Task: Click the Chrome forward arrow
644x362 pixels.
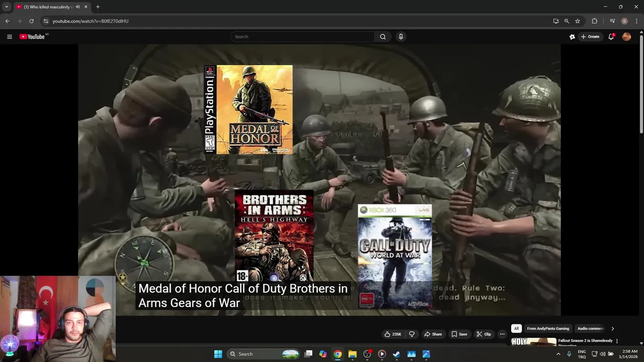Action: (x=19, y=21)
